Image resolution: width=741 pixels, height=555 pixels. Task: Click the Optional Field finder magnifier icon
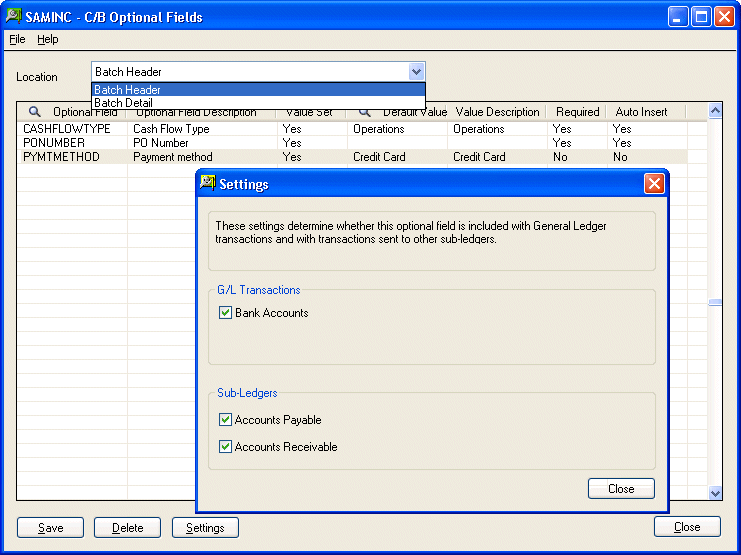(x=34, y=112)
